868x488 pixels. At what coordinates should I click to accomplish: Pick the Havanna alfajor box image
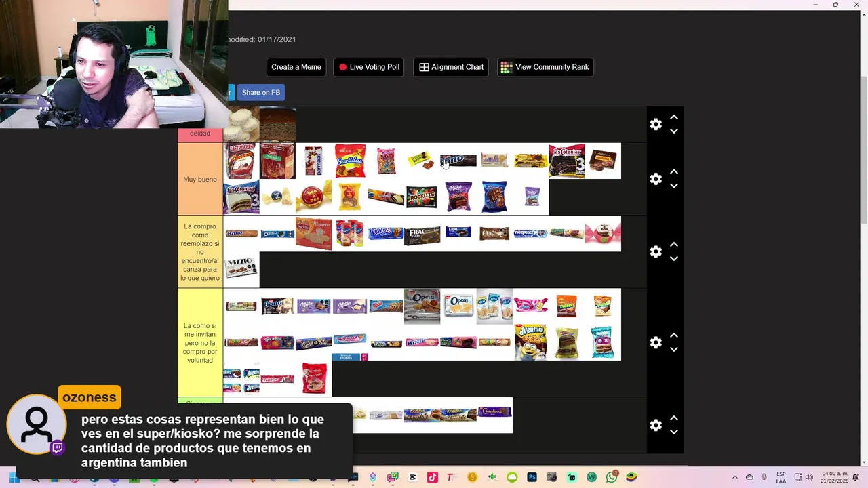[x=603, y=161]
